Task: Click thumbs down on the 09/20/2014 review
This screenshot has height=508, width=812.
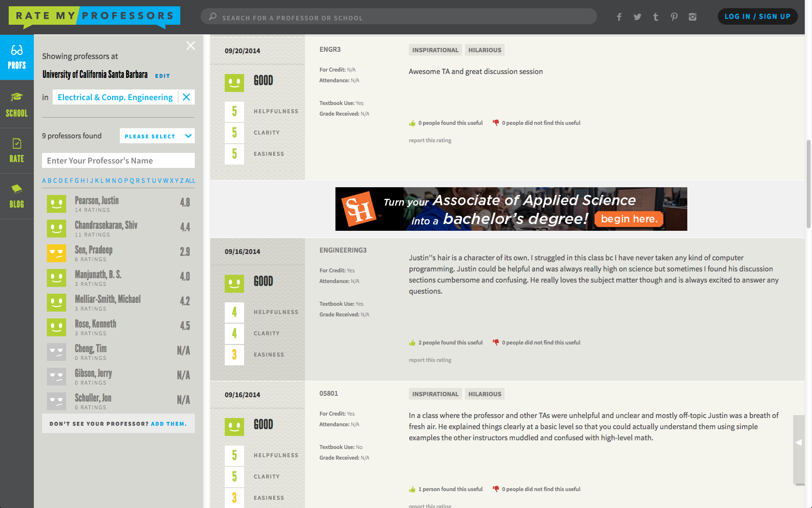Action: point(495,123)
